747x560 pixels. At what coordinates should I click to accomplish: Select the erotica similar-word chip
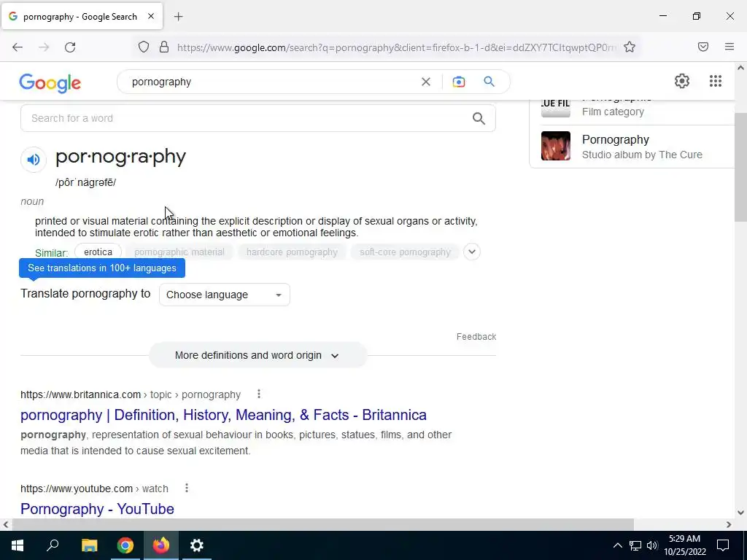(x=98, y=252)
